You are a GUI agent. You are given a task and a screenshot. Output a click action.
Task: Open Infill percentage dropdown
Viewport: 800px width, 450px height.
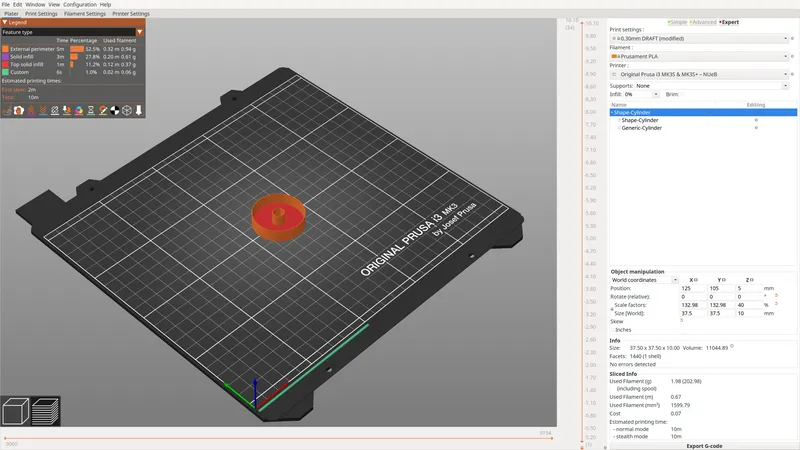(x=641, y=94)
